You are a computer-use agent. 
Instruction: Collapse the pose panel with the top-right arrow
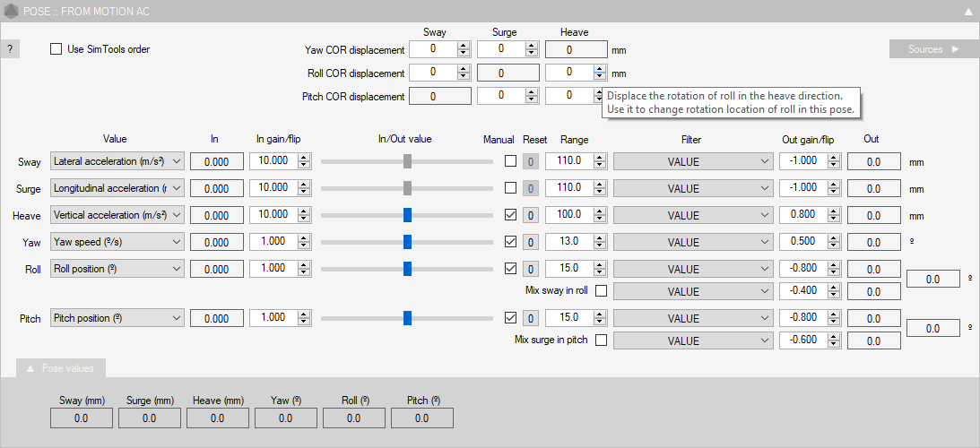(x=968, y=12)
